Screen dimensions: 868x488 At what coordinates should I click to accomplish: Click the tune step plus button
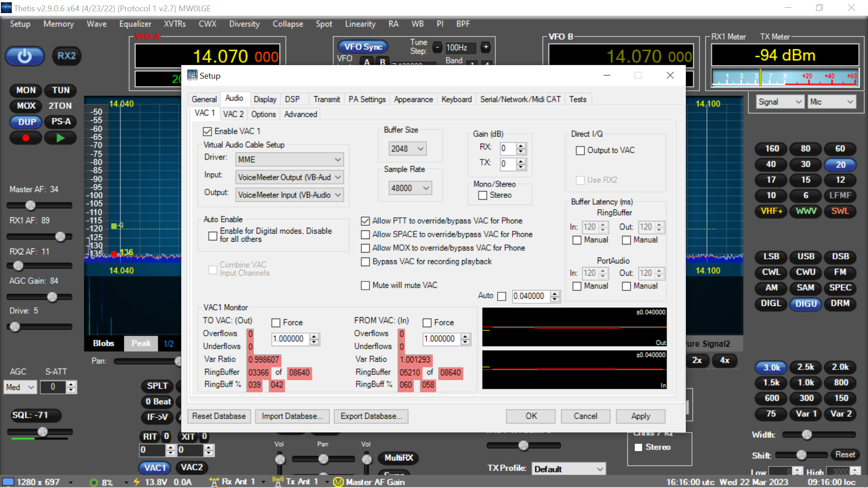click(486, 47)
